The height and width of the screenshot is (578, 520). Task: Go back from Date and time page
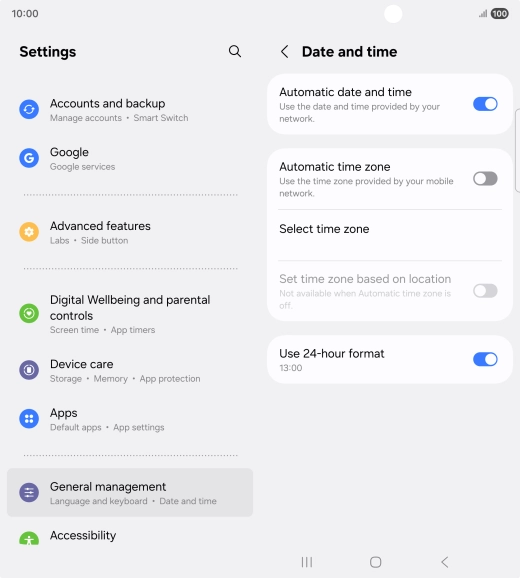tap(285, 52)
